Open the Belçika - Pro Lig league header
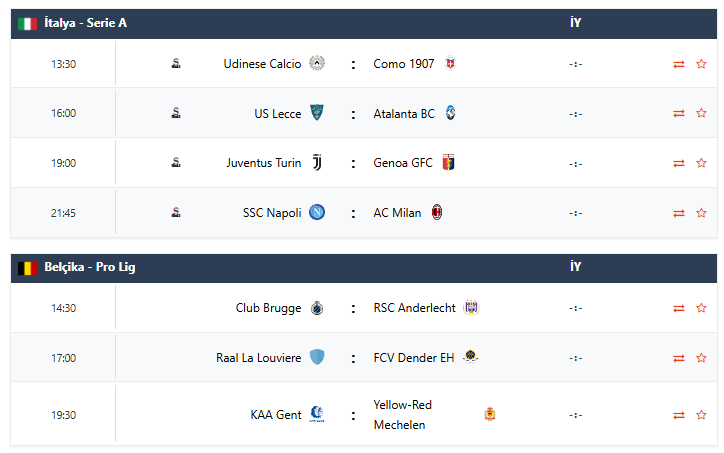The image size is (724, 453). click(90, 268)
